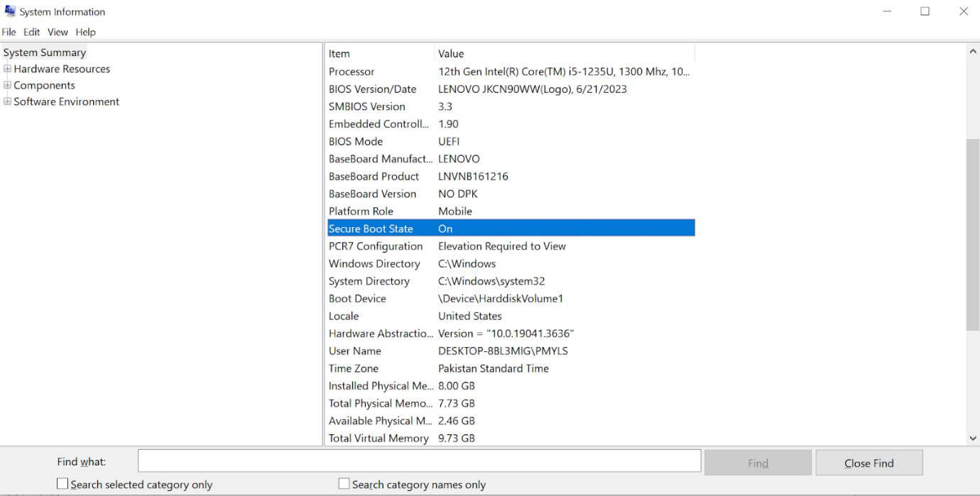
Task: Click the scrollbar down arrow
Action: tap(973, 438)
